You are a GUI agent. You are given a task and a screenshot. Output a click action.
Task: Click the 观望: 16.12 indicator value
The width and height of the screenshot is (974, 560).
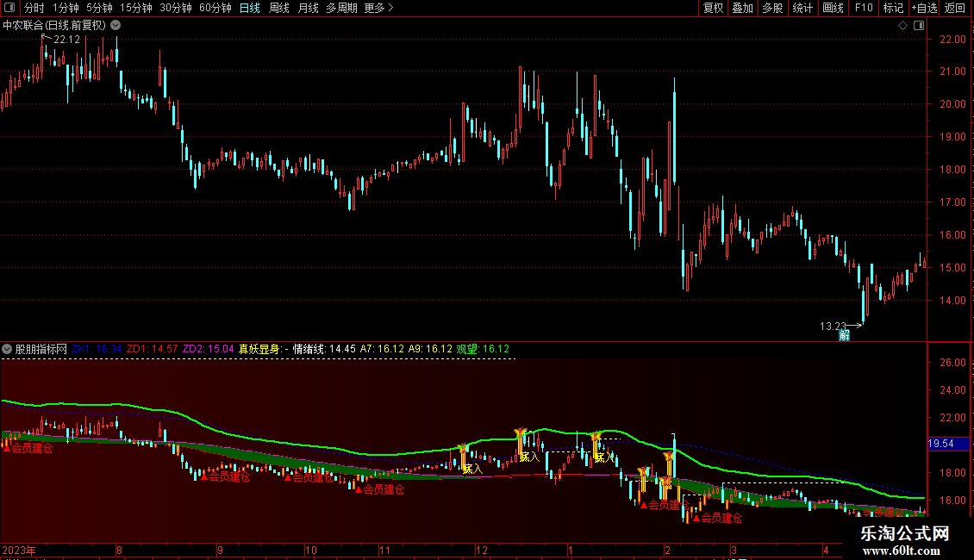click(x=483, y=349)
